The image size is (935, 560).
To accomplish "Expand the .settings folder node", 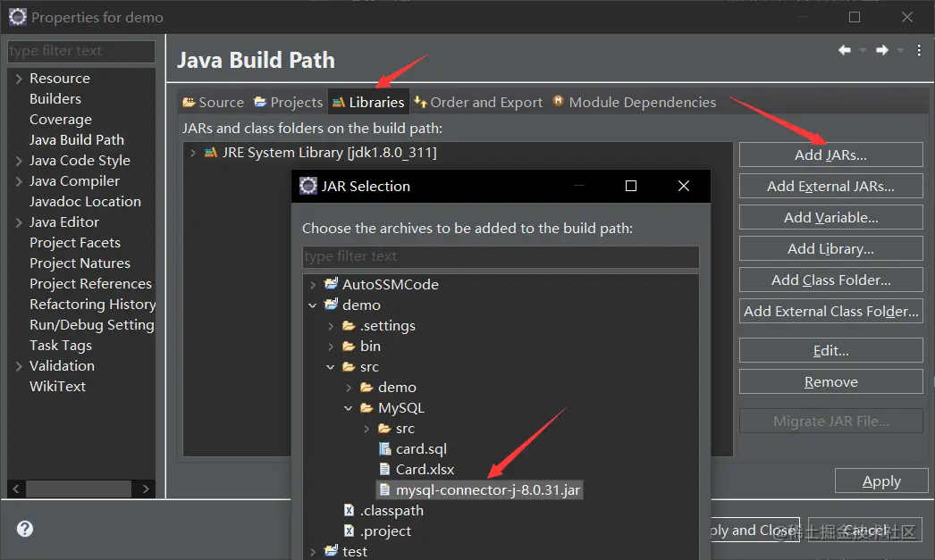I will (331, 326).
